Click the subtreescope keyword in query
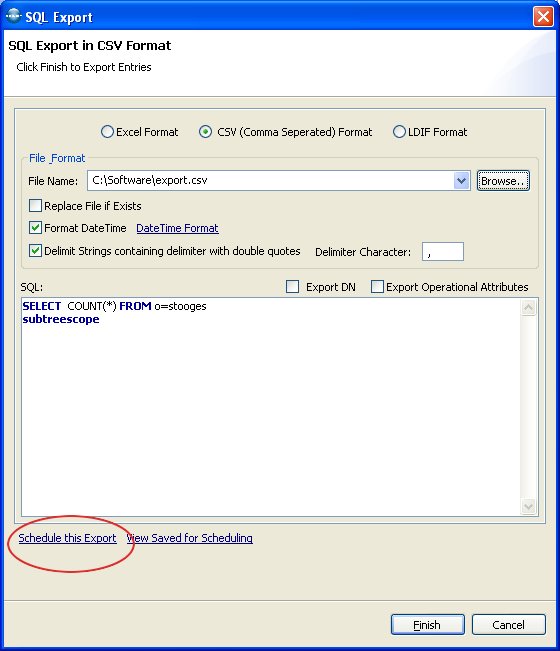560x651 pixels. point(61,319)
